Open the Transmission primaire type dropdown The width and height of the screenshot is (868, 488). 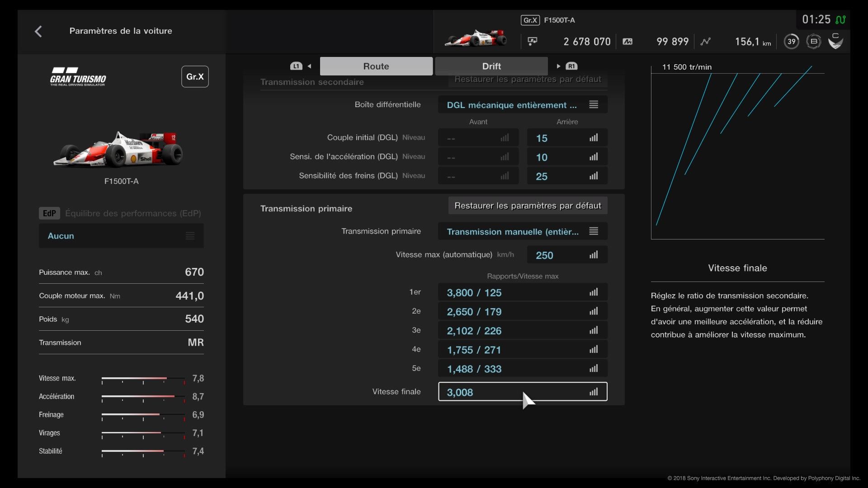click(522, 231)
